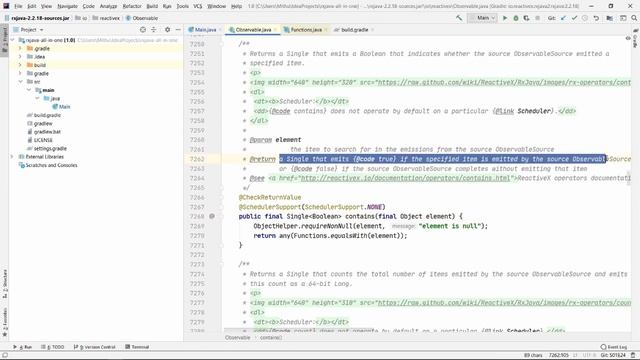
Task: Switch to the build.gradle tab
Action: click(x=354, y=30)
